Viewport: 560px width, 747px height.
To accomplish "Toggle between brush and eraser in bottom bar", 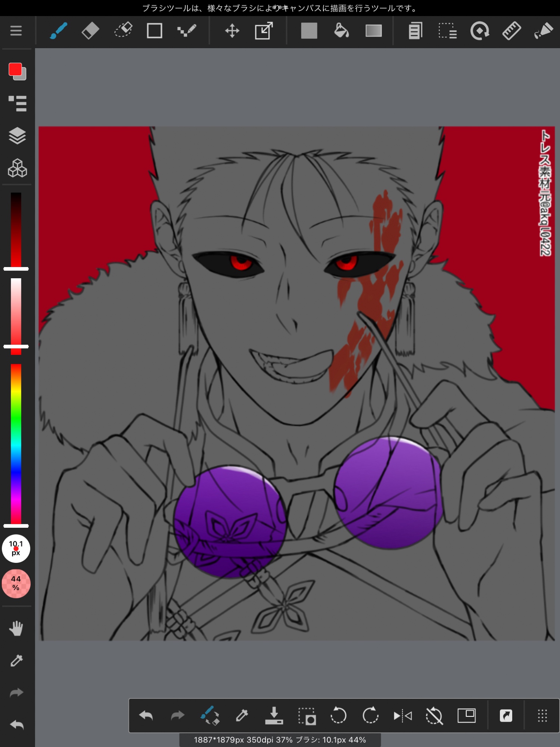I will pyautogui.click(x=209, y=716).
